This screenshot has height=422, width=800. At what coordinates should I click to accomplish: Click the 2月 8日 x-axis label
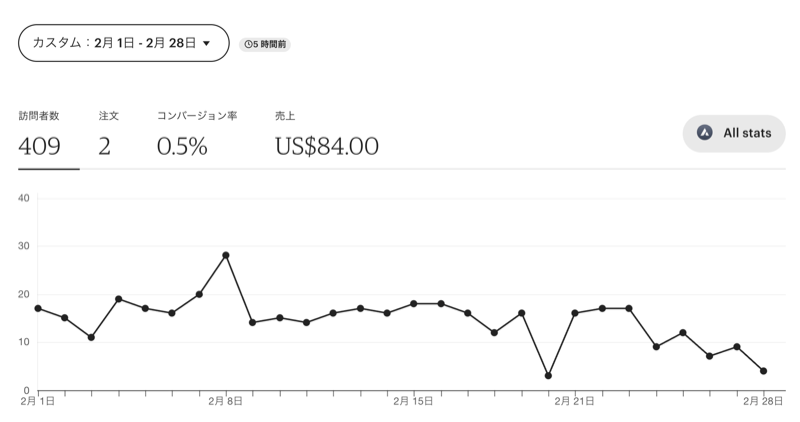point(226,401)
